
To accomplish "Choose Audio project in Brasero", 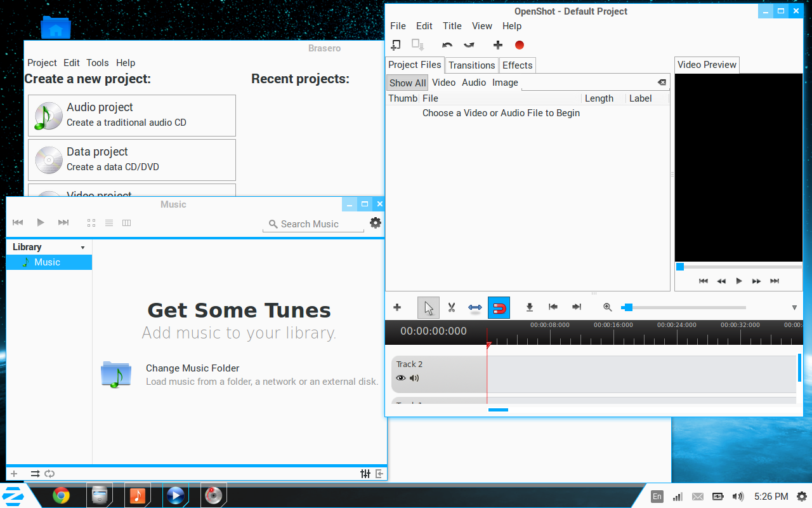I will pos(132,116).
